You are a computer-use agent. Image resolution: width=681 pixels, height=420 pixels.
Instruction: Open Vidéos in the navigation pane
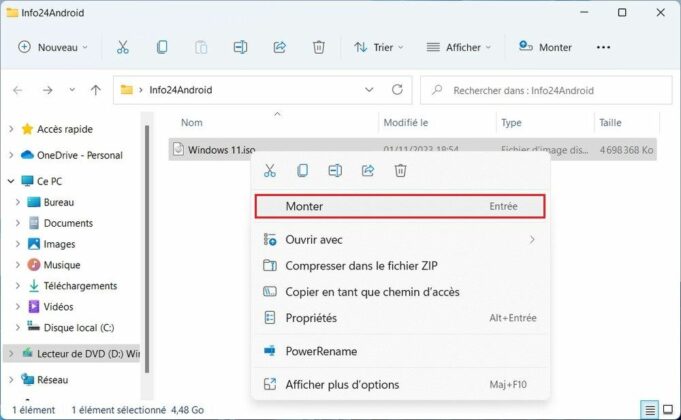click(58, 307)
